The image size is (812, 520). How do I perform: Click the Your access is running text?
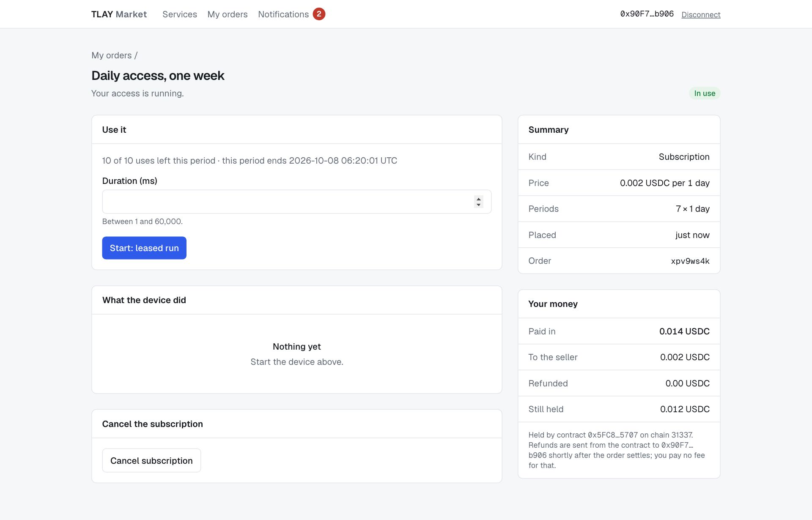tap(137, 93)
